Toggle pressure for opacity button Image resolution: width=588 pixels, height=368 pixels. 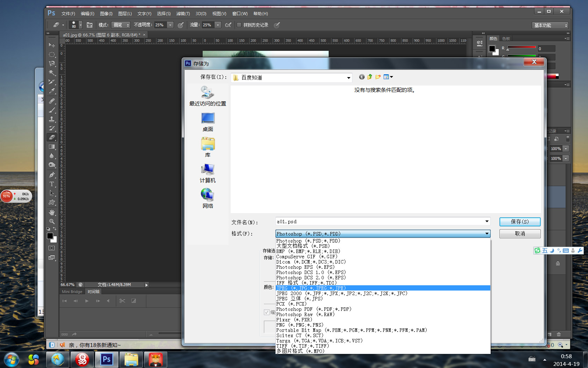[181, 25]
